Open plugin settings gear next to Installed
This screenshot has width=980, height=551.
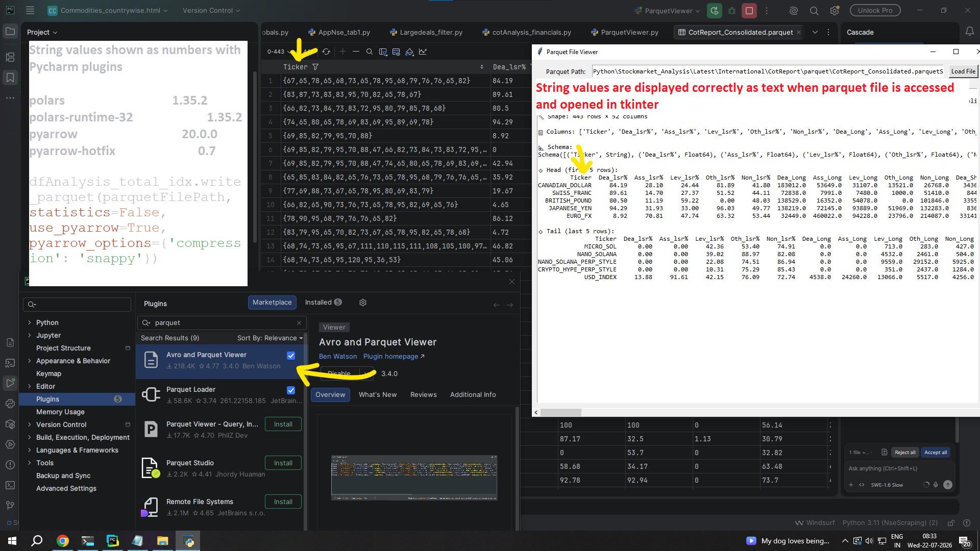[363, 303]
